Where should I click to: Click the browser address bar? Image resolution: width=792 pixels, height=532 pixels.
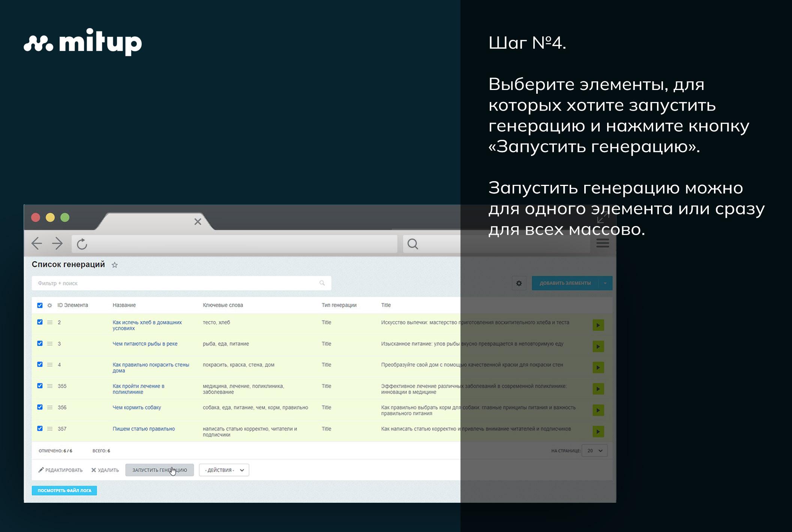coord(234,244)
